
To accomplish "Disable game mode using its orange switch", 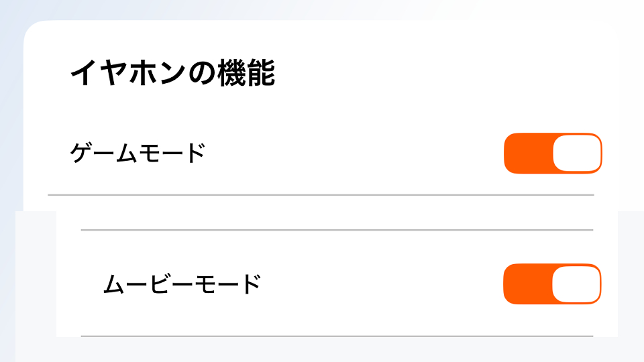I will (x=553, y=154).
